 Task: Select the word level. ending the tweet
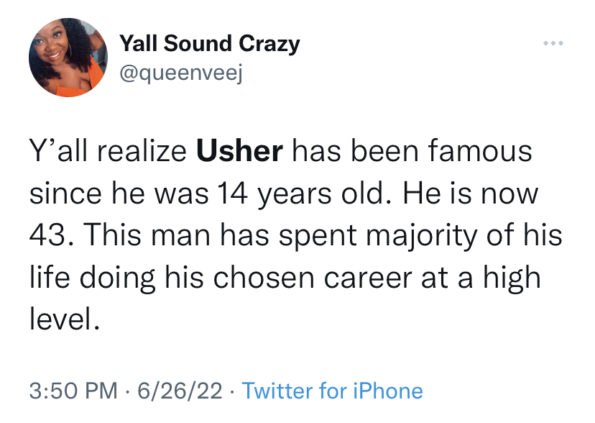click(x=65, y=318)
